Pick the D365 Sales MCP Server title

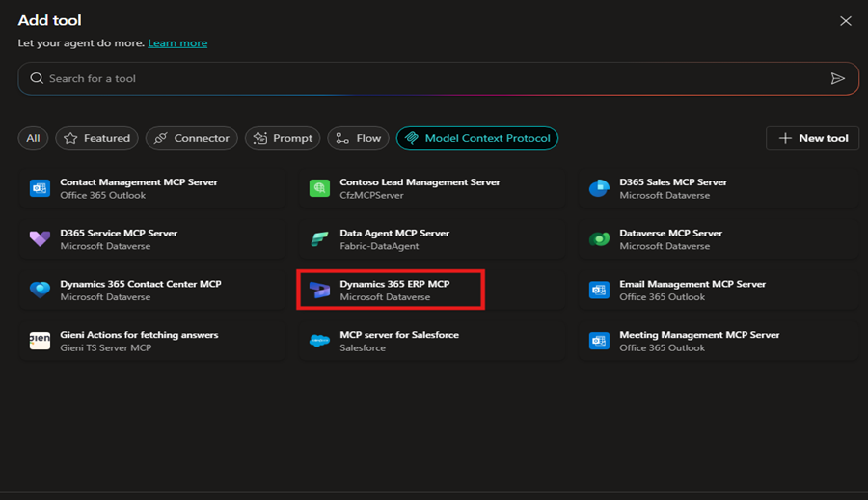tap(672, 182)
